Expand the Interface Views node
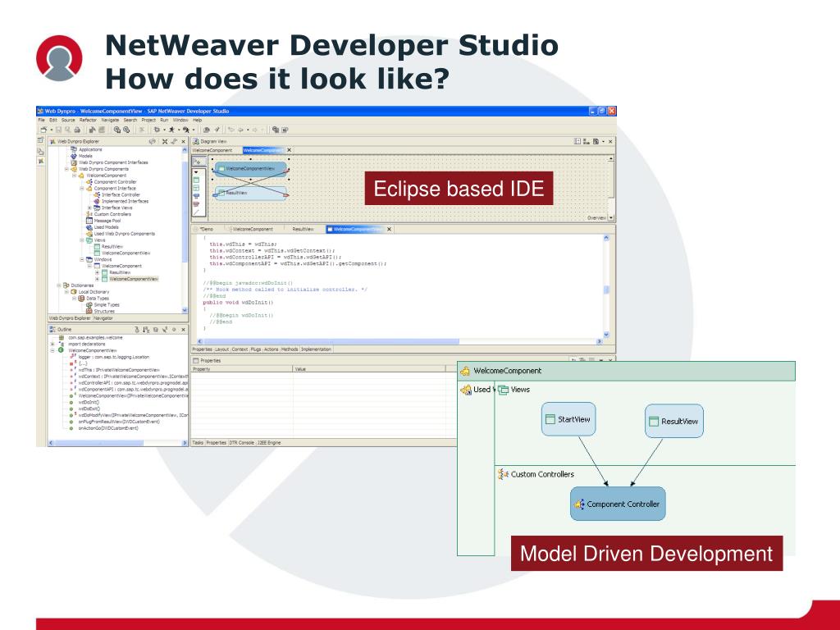Image resolution: width=840 pixels, height=630 pixels. click(89, 208)
